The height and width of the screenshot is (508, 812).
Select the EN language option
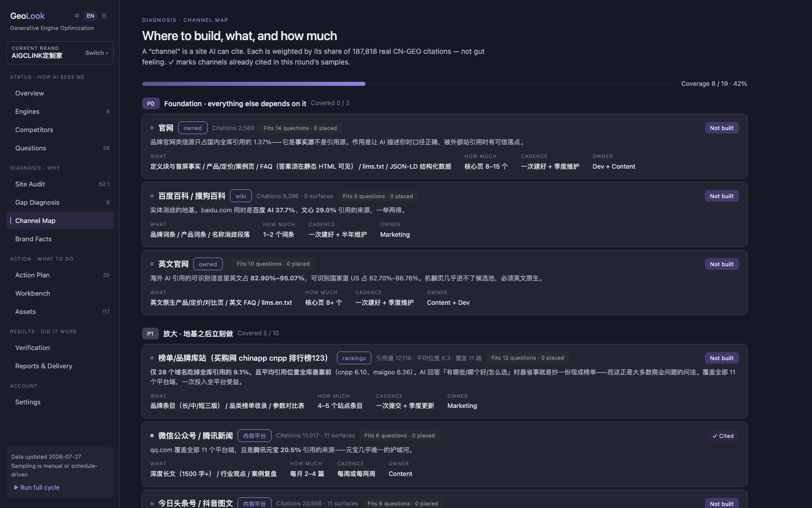point(90,16)
